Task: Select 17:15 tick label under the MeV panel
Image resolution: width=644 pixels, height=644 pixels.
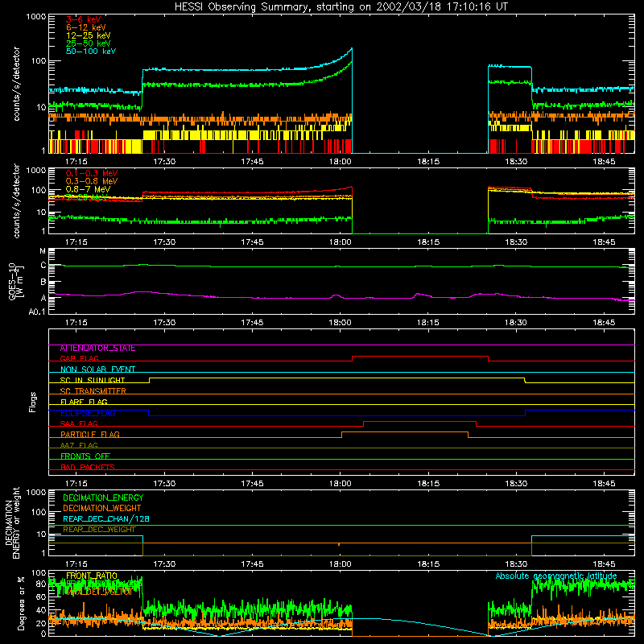Action: (76, 242)
